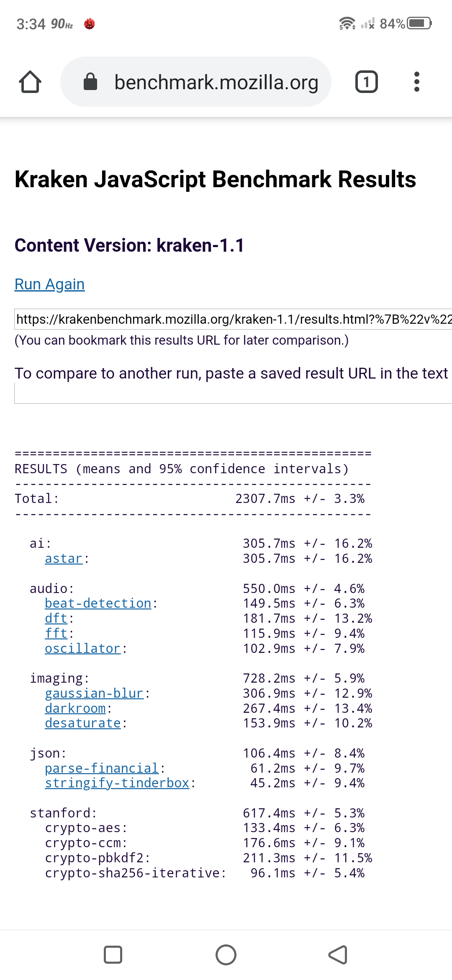Tap the battery icon in status bar
The width and height of the screenshot is (452, 980).
point(419,23)
